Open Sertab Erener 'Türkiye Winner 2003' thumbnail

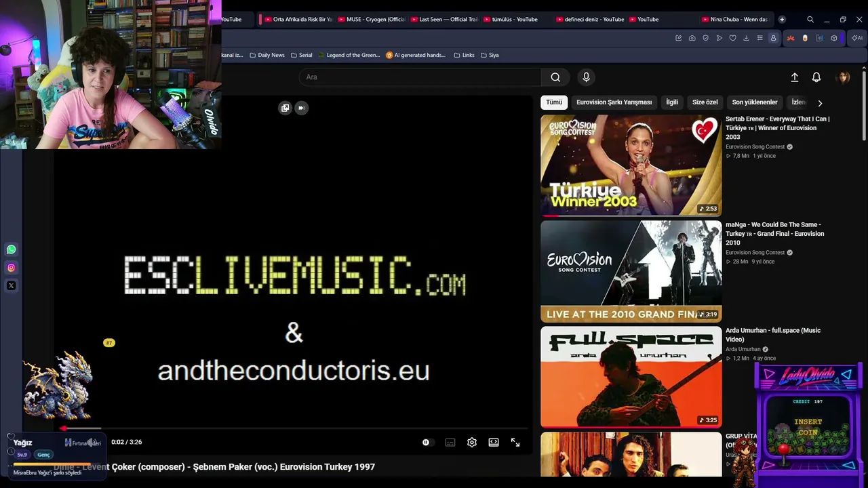pyautogui.click(x=631, y=165)
